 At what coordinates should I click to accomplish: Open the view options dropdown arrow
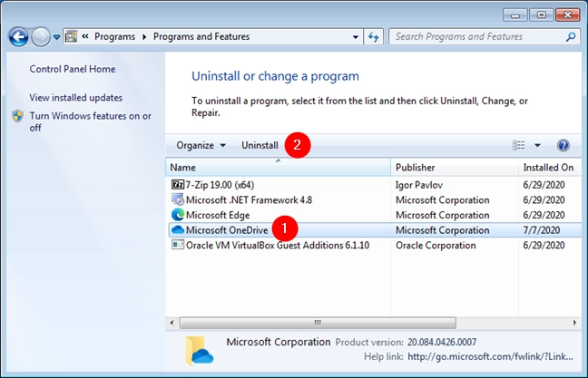(x=537, y=145)
